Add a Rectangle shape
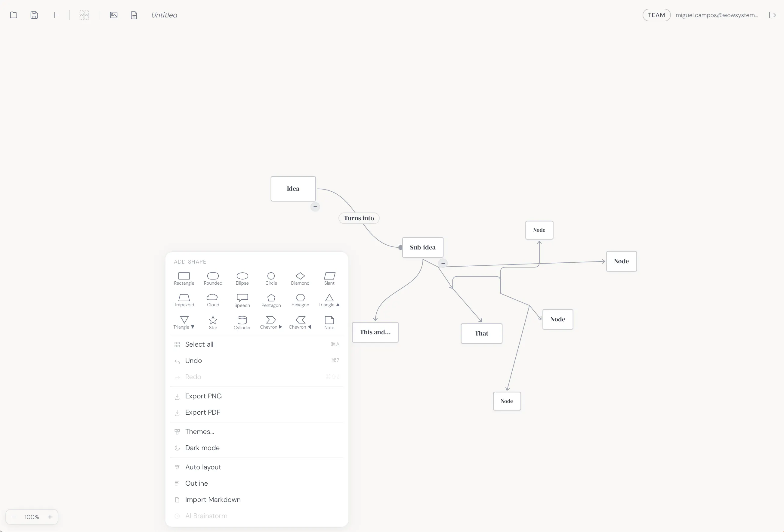784x532 pixels. [x=184, y=279]
